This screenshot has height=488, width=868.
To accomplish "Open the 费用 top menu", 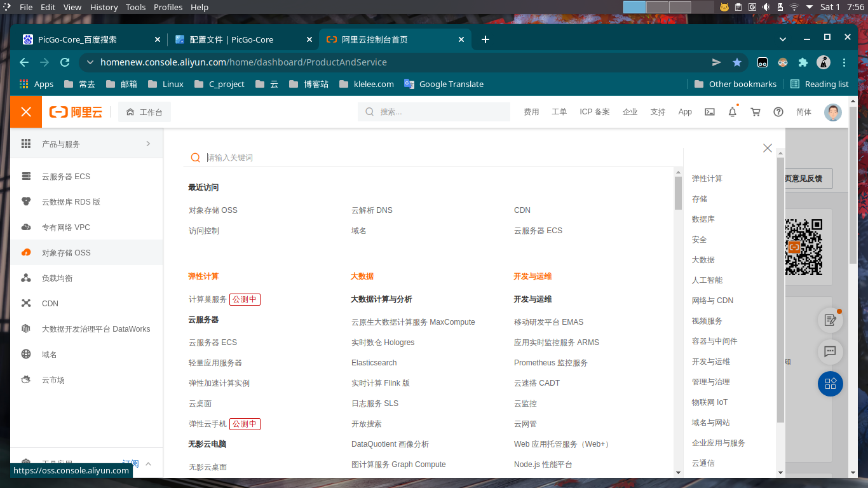I will point(531,112).
